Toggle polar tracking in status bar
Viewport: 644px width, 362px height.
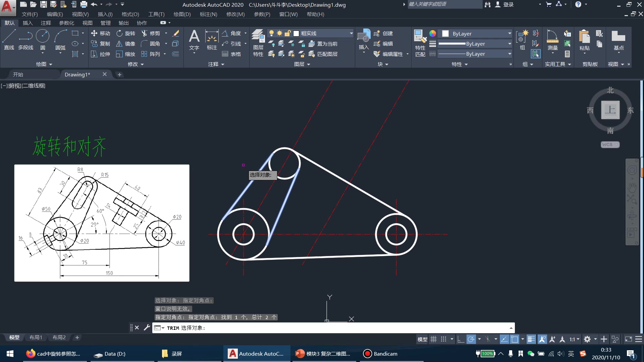471,339
